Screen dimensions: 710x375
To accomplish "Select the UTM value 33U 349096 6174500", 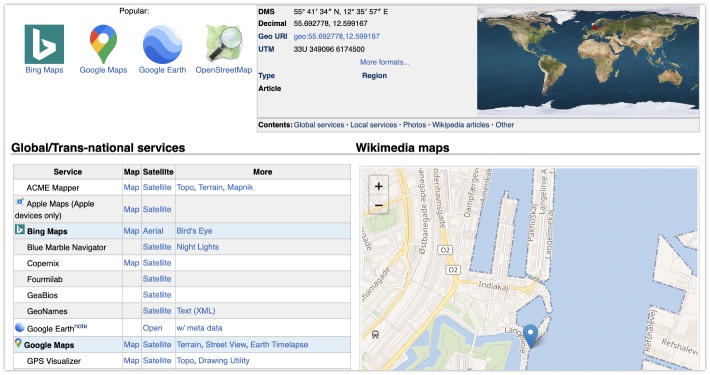I will (x=329, y=49).
